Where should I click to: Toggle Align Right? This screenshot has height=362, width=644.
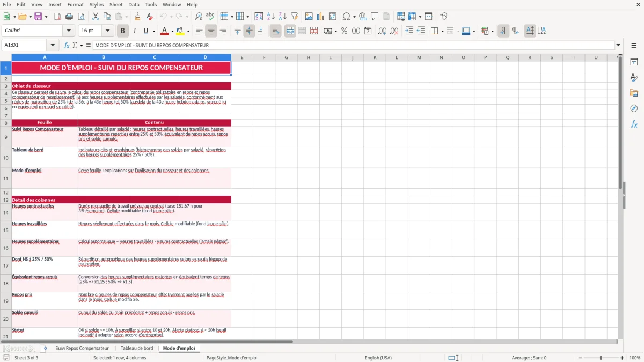[x=223, y=31]
